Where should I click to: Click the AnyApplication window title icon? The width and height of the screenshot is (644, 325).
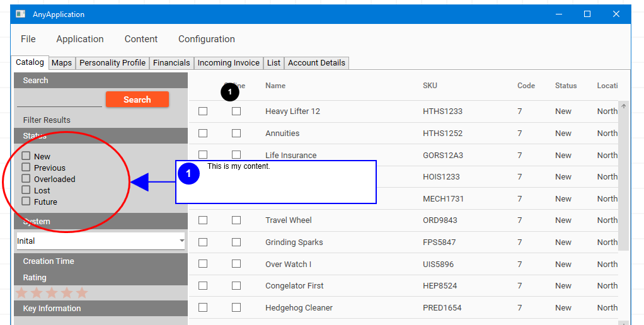[20, 14]
